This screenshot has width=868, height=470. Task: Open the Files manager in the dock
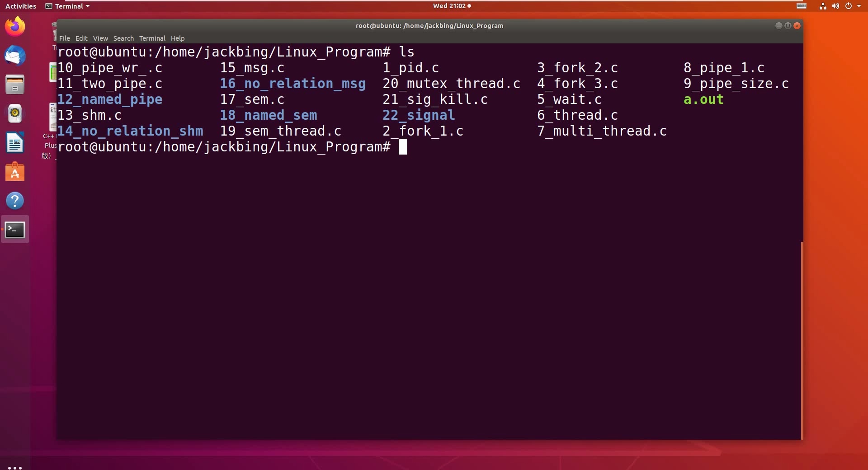(15, 85)
